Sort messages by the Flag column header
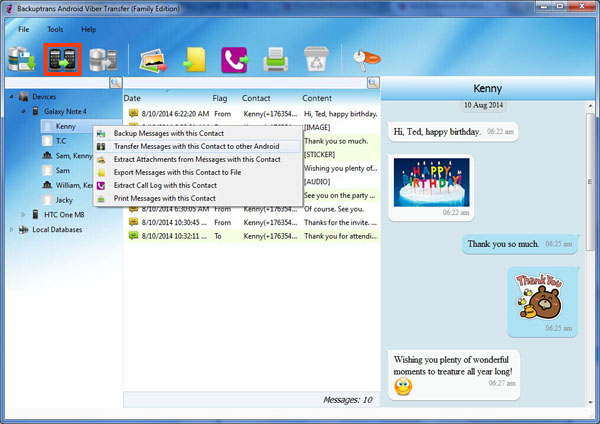The height and width of the screenshot is (424, 600). tap(220, 98)
